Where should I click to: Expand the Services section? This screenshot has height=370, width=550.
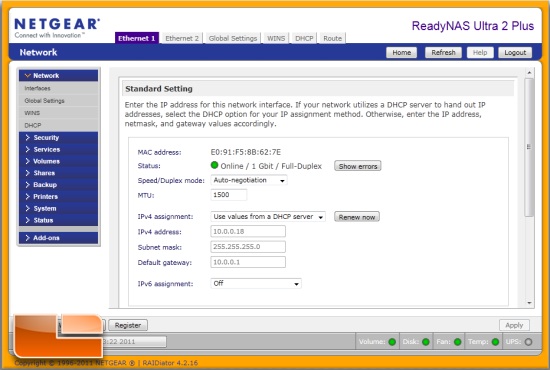click(x=59, y=149)
